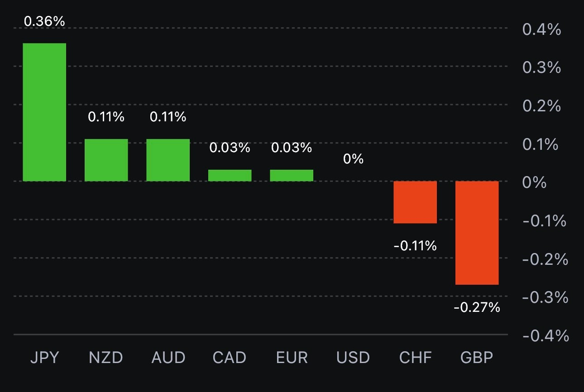Screen dimensions: 584x392
Task: Click the 0.36% value above JPY
Action: click(x=44, y=21)
